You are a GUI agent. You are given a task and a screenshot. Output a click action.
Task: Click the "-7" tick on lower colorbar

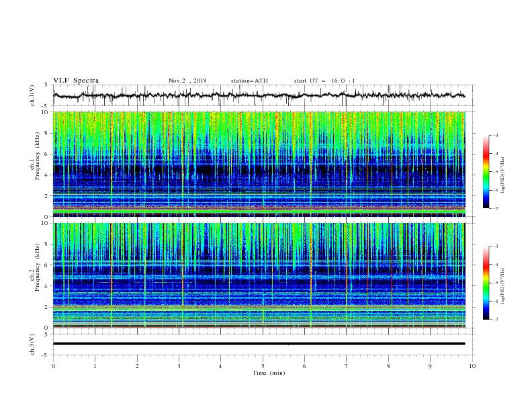tap(495, 320)
